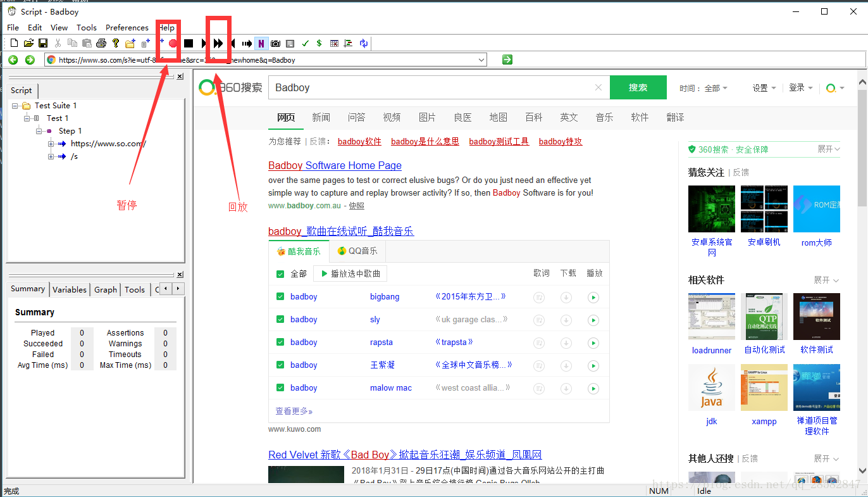The height and width of the screenshot is (497, 868).
Task: Open the data table icon in toolbar
Action: [x=334, y=43]
